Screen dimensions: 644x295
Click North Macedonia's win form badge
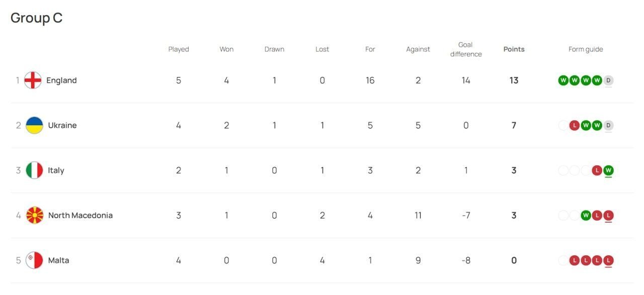tap(585, 215)
